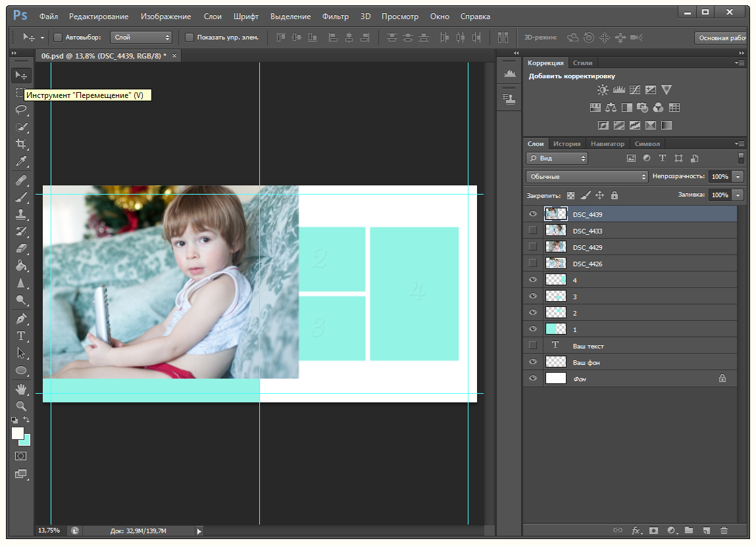The image size is (756, 545).
Task: Click the foreground color swatch
Action: pos(17,433)
